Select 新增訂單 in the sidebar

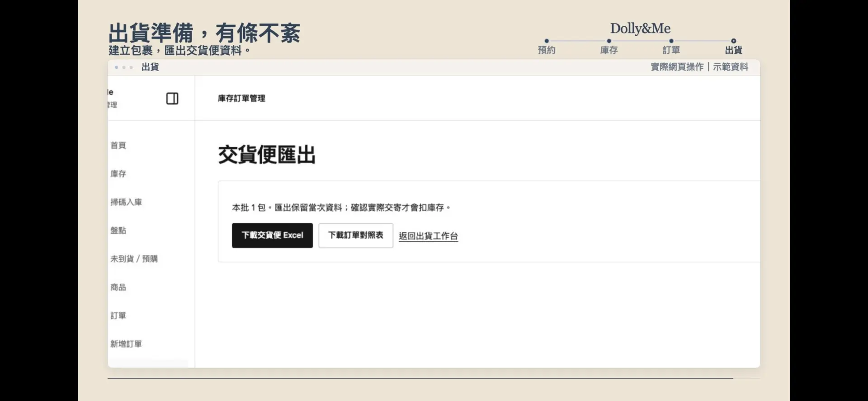click(126, 344)
